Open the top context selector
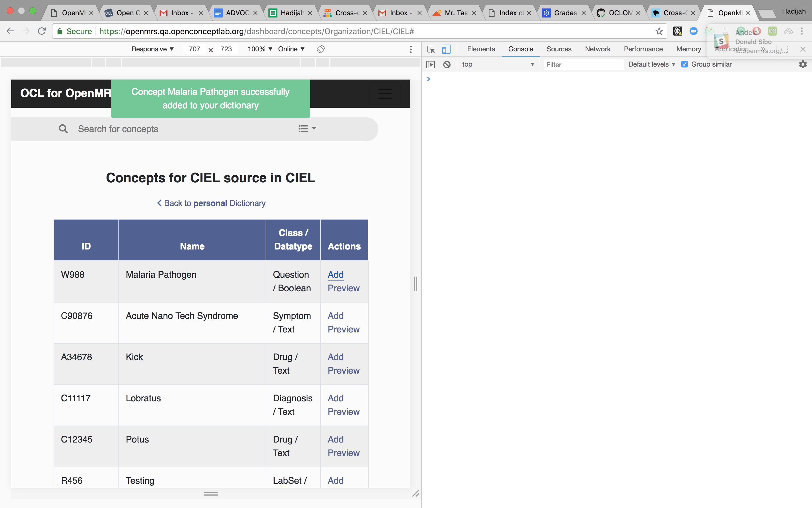 click(498, 64)
